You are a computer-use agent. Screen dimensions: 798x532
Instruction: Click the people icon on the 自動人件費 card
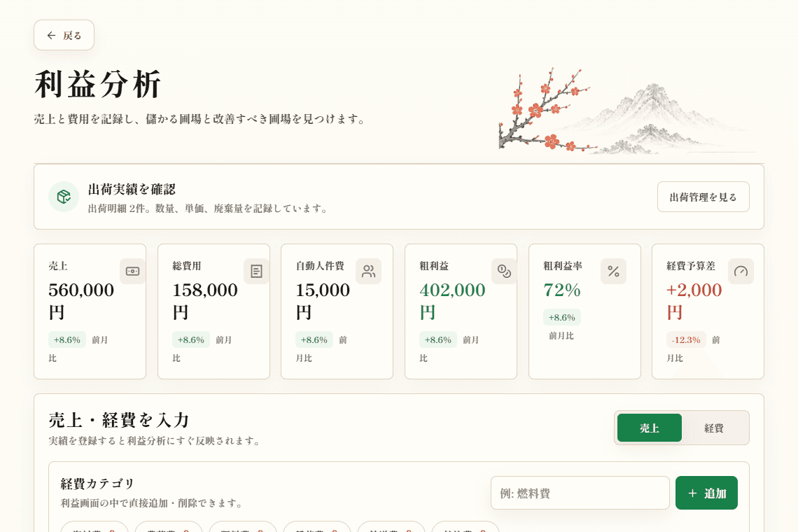(368, 272)
